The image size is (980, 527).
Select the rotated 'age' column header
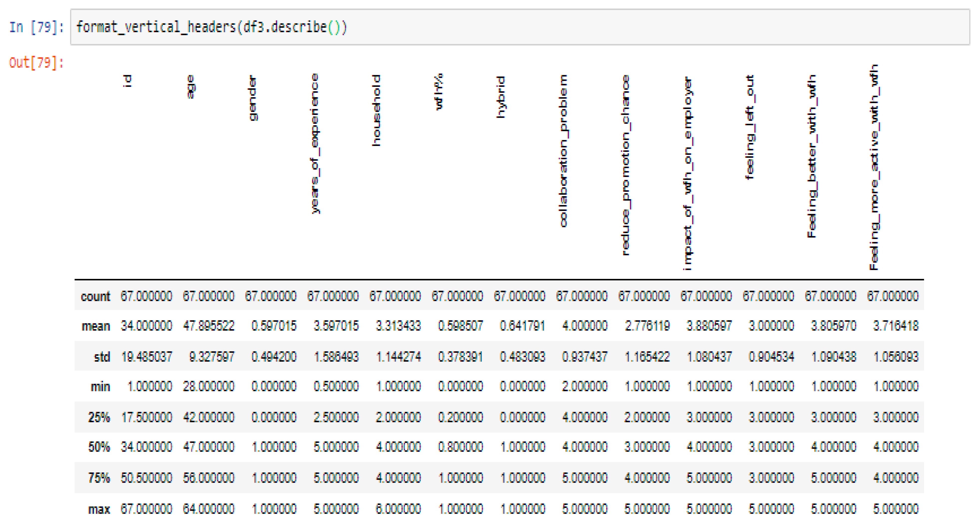[191, 87]
